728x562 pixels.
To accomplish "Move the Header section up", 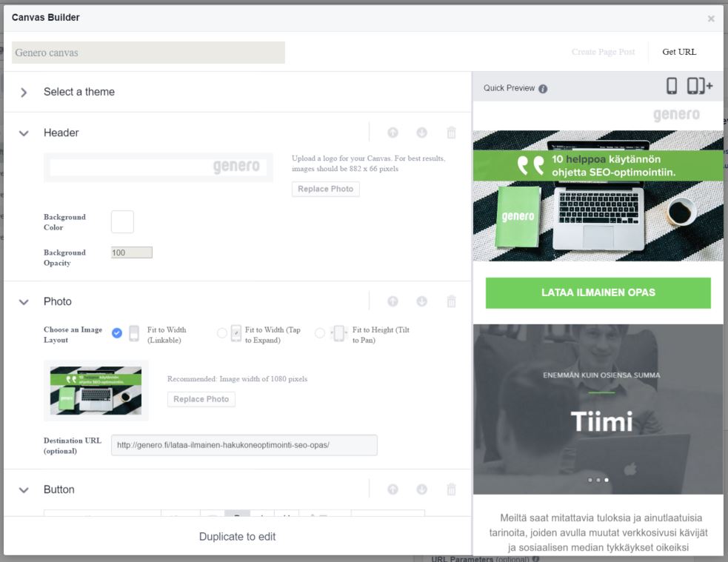I will tap(393, 133).
